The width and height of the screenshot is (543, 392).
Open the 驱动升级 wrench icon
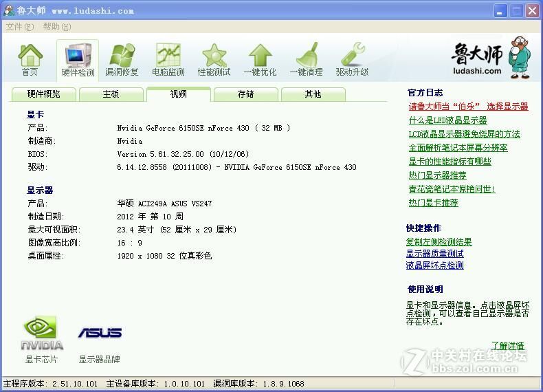pyautogui.click(x=352, y=60)
